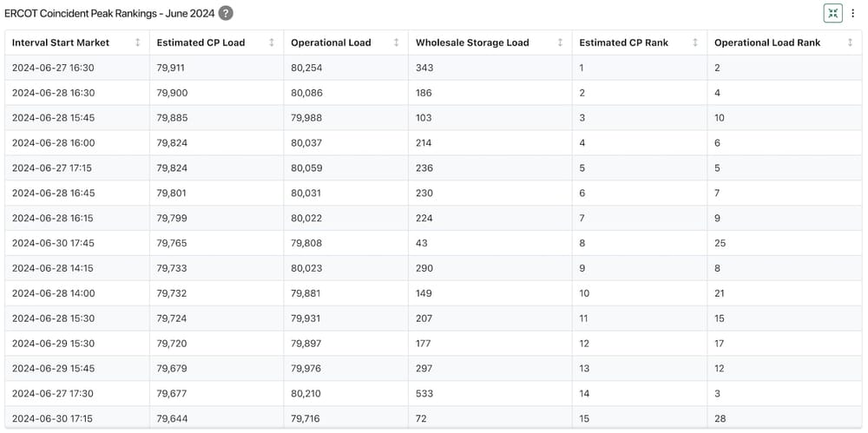The height and width of the screenshot is (433, 868).
Task: Select the 2024-06-27 16:30 row cell
Action: tap(53, 68)
